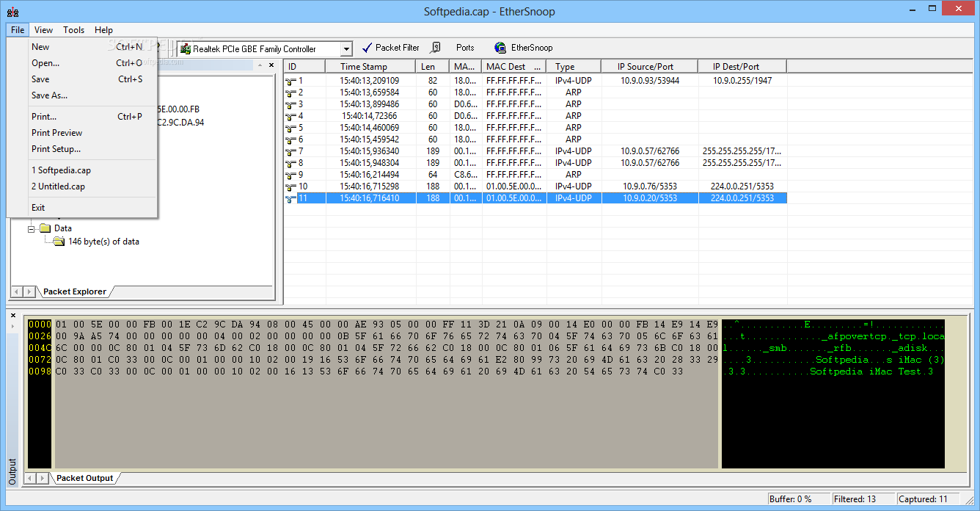Click the packet icon in row ID 4
This screenshot has height=511, width=980.
290,116
